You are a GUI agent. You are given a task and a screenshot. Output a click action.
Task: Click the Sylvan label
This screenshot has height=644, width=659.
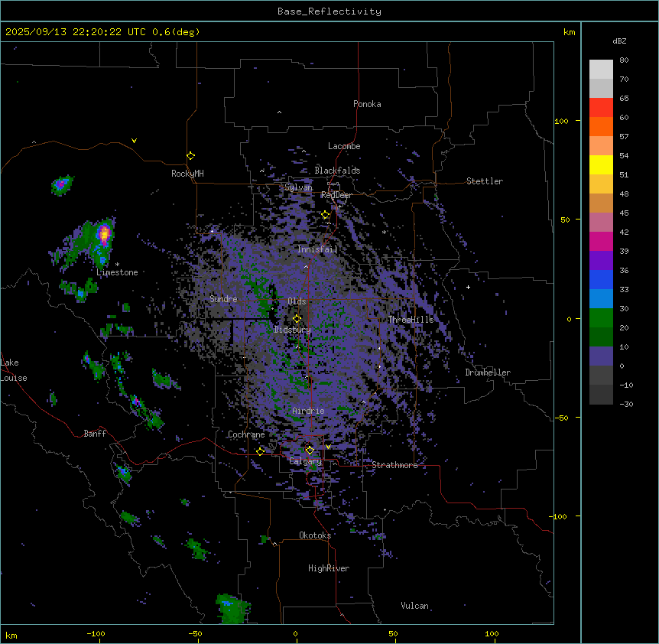pos(298,187)
